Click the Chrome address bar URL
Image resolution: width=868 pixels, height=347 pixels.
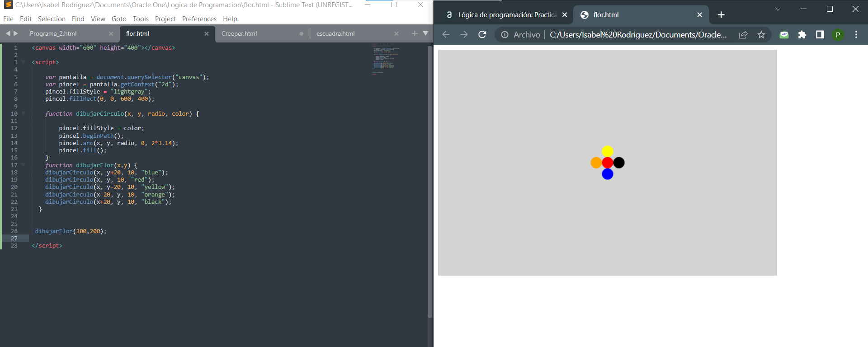coord(638,35)
